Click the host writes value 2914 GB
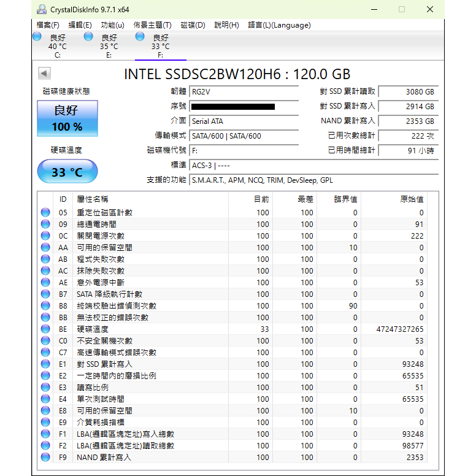The width and height of the screenshot is (476, 476). pos(409,106)
